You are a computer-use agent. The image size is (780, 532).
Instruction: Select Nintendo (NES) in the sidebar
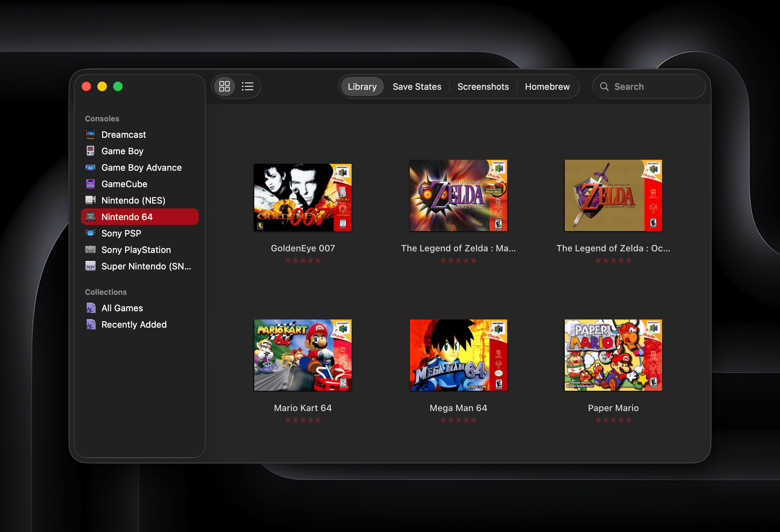pos(140,200)
